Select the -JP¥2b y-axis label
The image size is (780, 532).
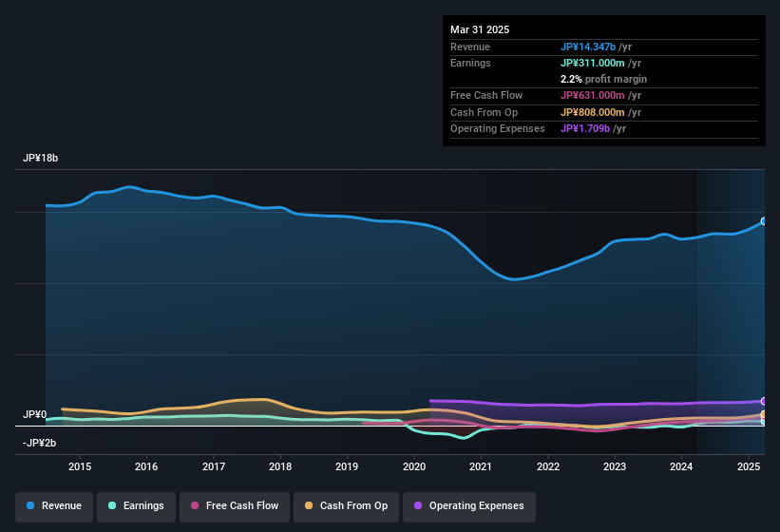pyautogui.click(x=39, y=443)
